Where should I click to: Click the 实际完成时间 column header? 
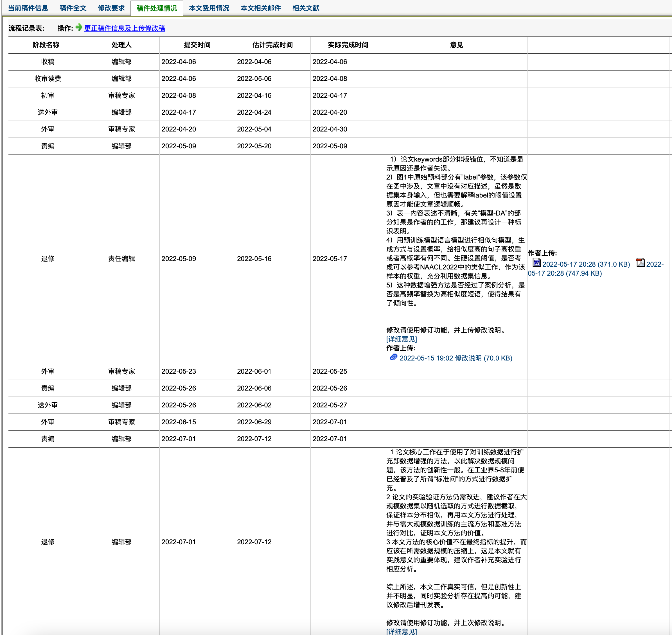(348, 45)
